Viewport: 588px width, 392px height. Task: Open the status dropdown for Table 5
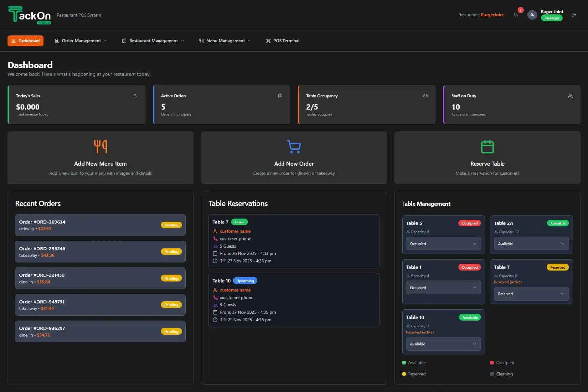click(443, 244)
